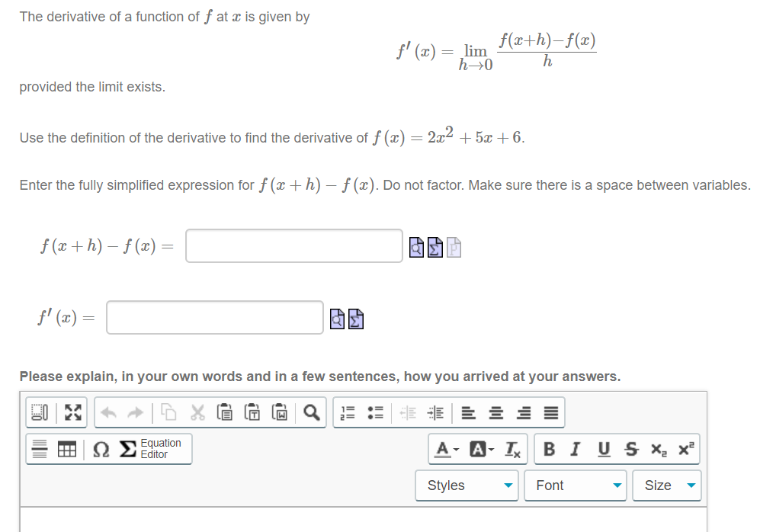Maximize the rich text editor
Screen dimensions: 760x532
(x=72, y=412)
